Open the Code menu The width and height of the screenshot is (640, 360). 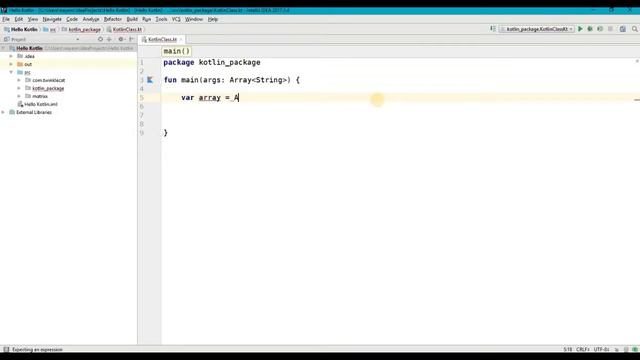(72, 19)
